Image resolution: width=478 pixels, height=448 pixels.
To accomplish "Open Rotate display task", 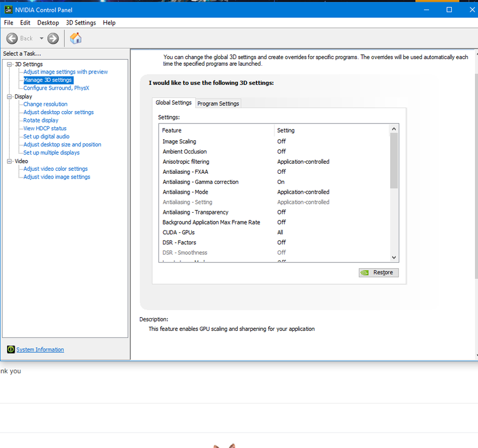I will (41, 121).
